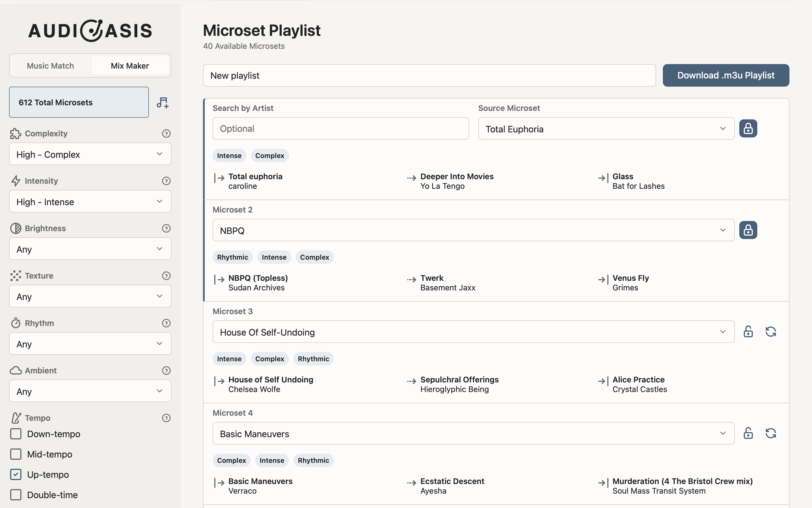Screen dimensions: 812x508
Task: Click the add music note icon
Action: click(x=162, y=102)
